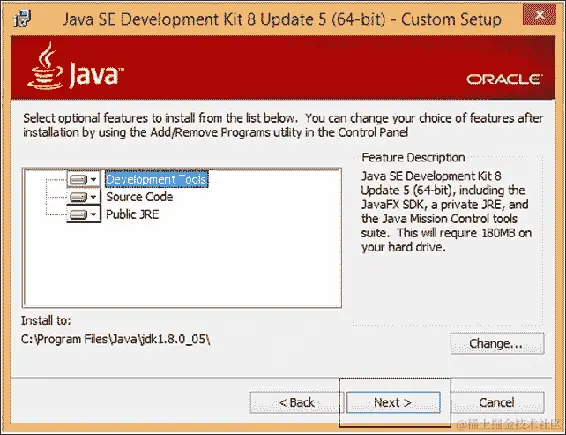Click the Feature Description heading

point(413,157)
